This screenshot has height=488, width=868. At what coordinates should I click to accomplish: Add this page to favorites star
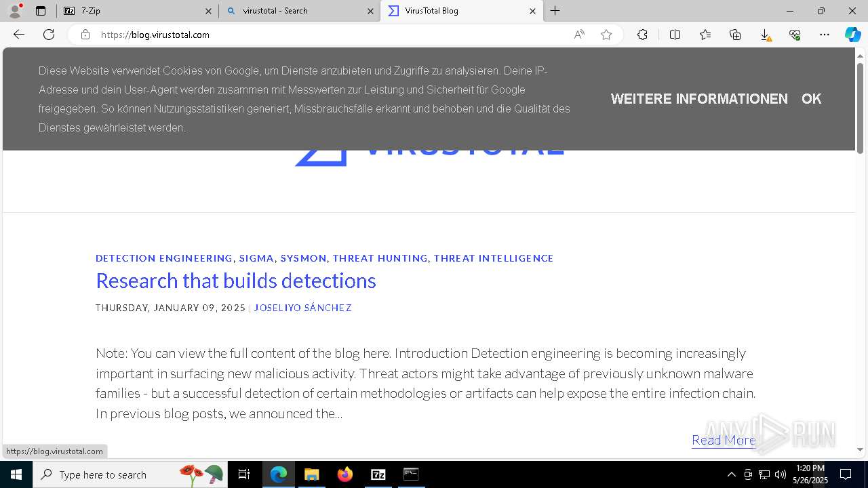tap(606, 35)
